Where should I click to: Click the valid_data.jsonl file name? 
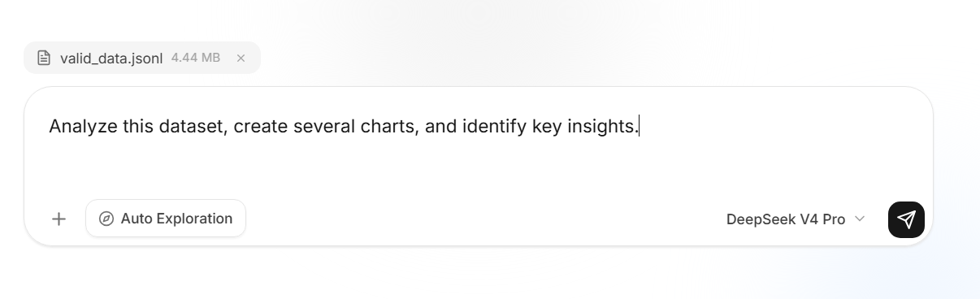[111, 58]
